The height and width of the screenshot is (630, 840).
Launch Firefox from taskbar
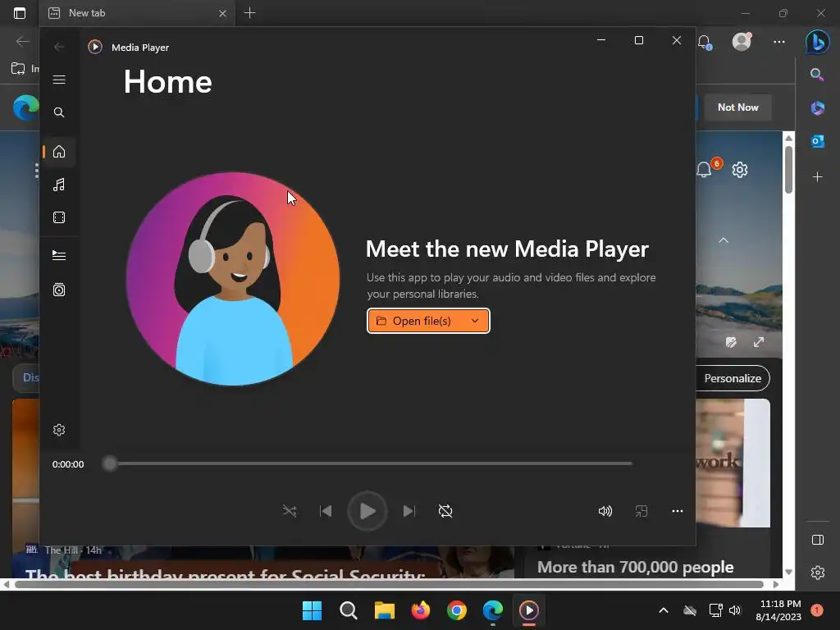pos(421,610)
